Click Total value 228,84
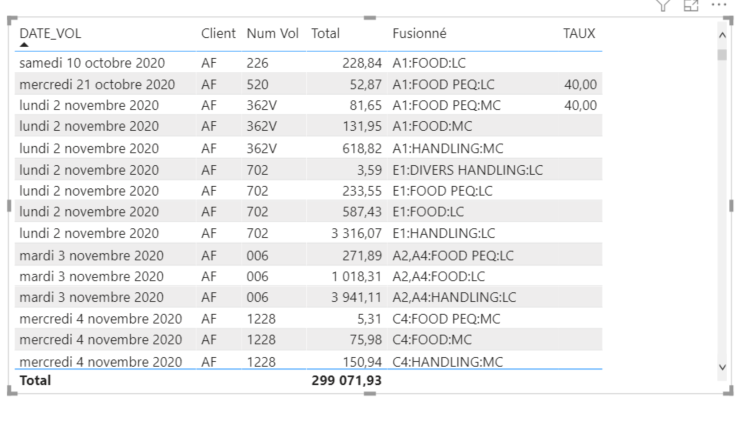 (362, 63)
